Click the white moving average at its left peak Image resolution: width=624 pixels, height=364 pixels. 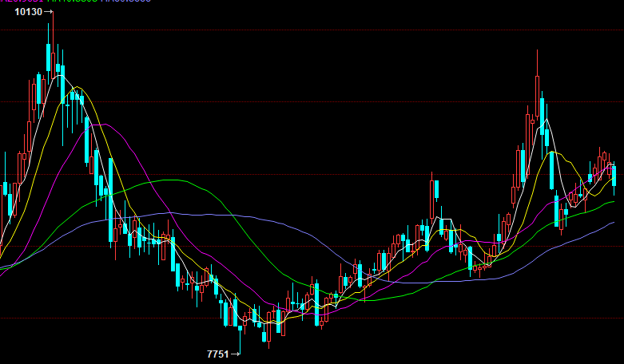click(60, 77)
